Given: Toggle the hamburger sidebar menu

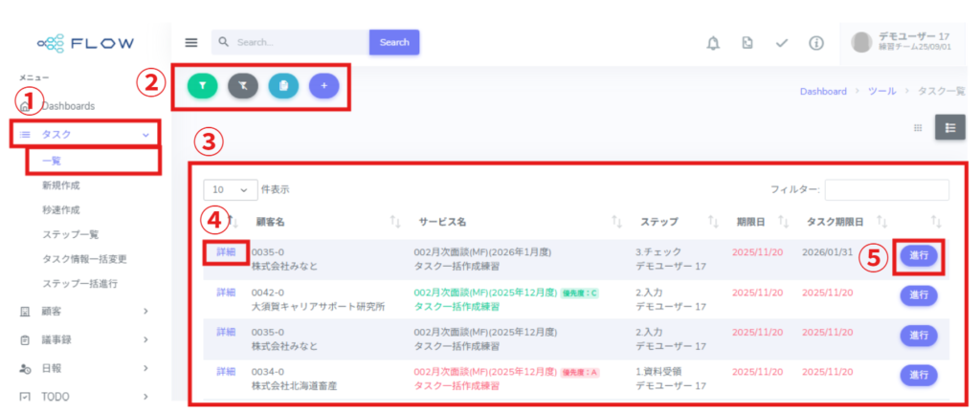Looking at the screenshot, I should pos(191,43).
